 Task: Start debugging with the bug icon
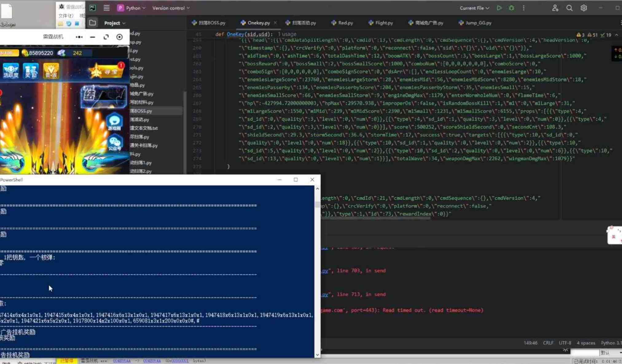pos(511,8)
